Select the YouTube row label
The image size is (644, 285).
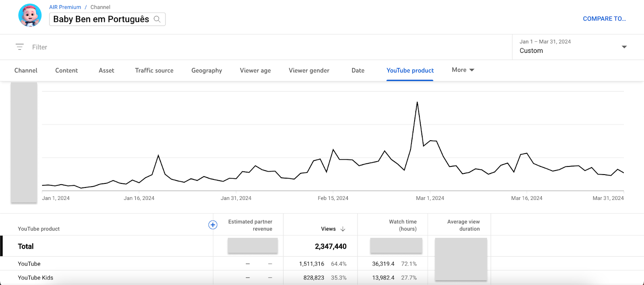[29, 264]
